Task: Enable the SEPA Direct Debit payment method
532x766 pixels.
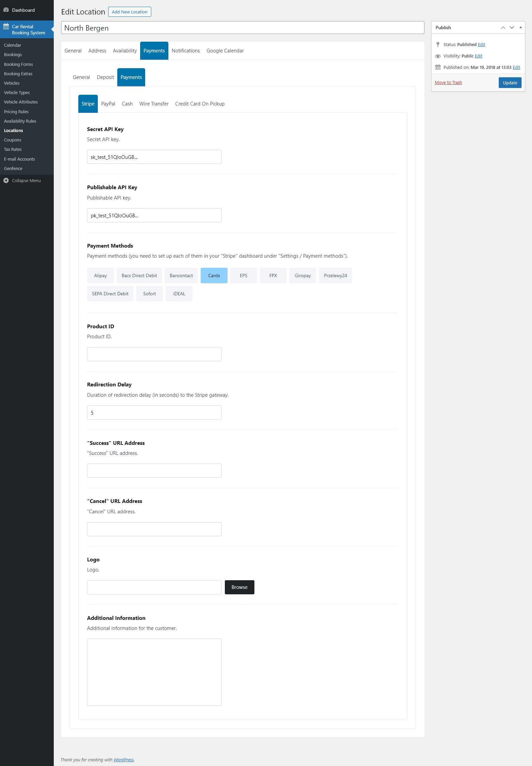Action: [110, 294]
